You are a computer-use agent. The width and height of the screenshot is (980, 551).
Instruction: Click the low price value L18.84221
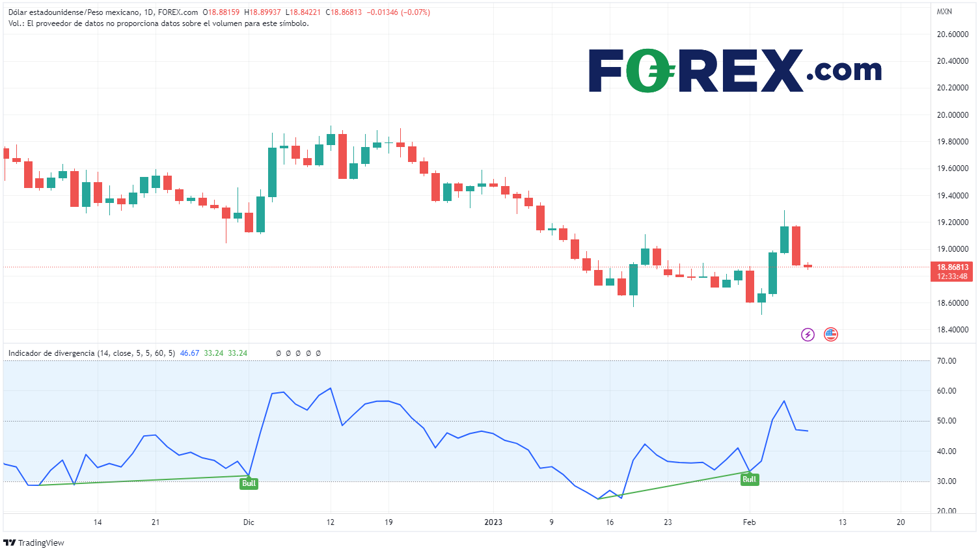303,12
